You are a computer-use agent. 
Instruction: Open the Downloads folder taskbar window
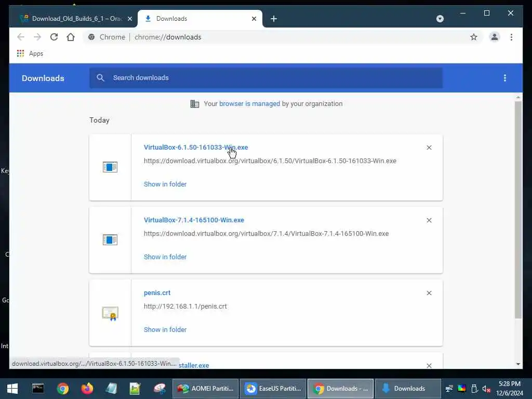[408, 389]
